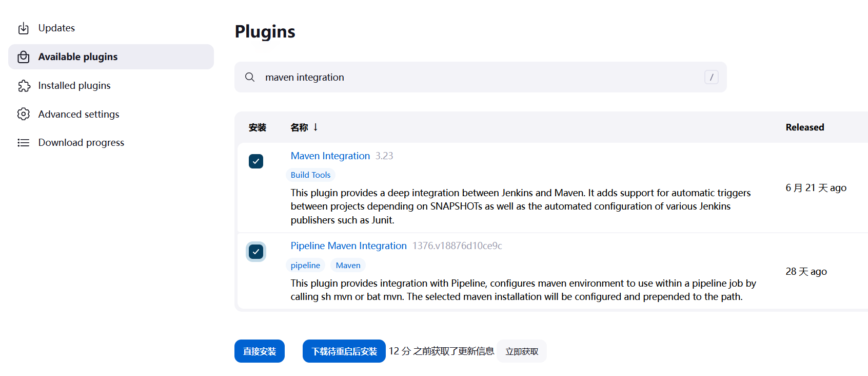This screenshot has height=376, width=868.
Task: Focus the plugin search field
Action: pyautogui.click(x=481, y=77)
